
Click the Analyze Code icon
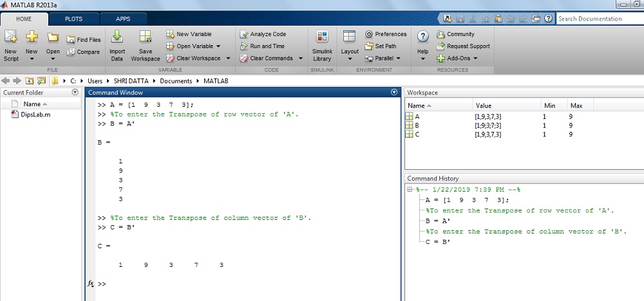click(244, 34)
